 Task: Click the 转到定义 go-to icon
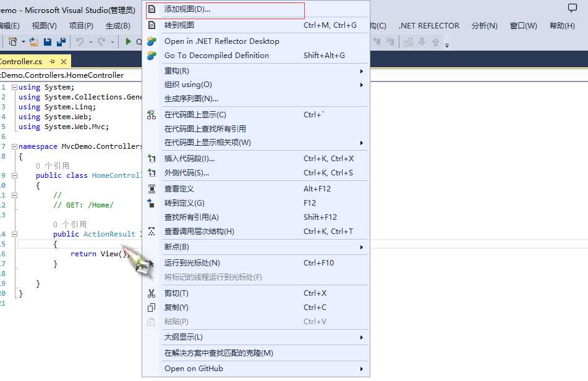(151, 203)
